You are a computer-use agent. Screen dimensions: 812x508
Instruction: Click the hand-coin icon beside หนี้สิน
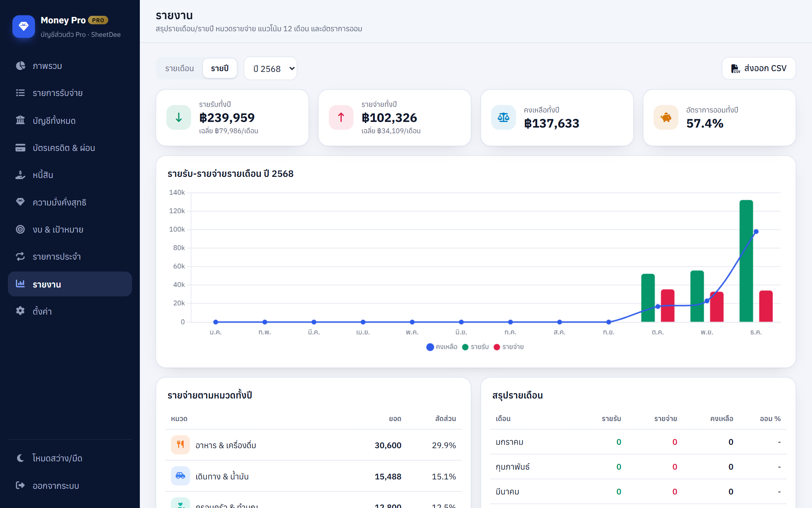(x=20, y=175)
